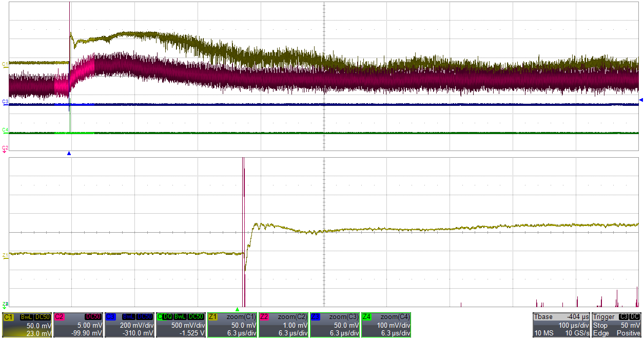644x338 pixels.
Task: Click the trigger level arrow at right edge
Action: (640, 100)
